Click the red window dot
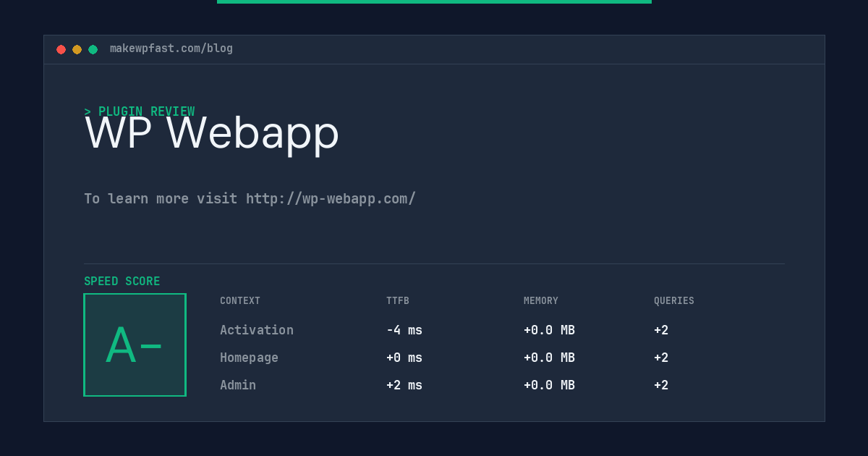 click(x=61, y=49)
